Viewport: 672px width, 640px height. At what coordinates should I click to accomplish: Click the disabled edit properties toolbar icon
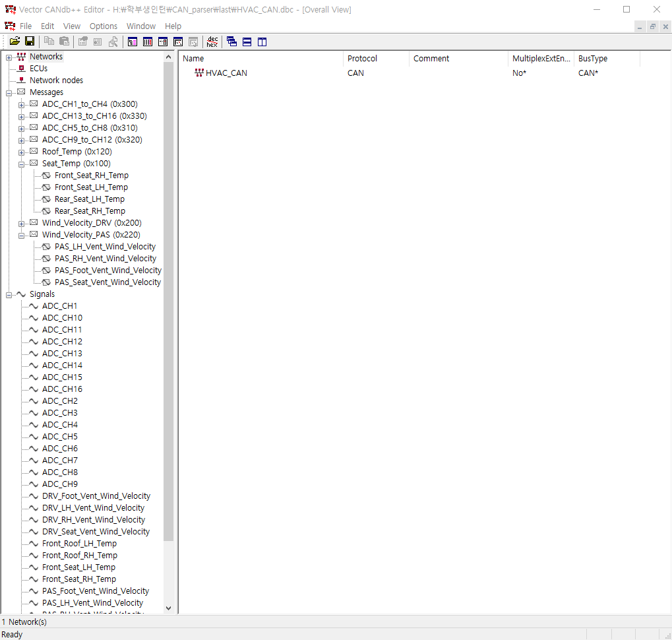coord(82,42)
